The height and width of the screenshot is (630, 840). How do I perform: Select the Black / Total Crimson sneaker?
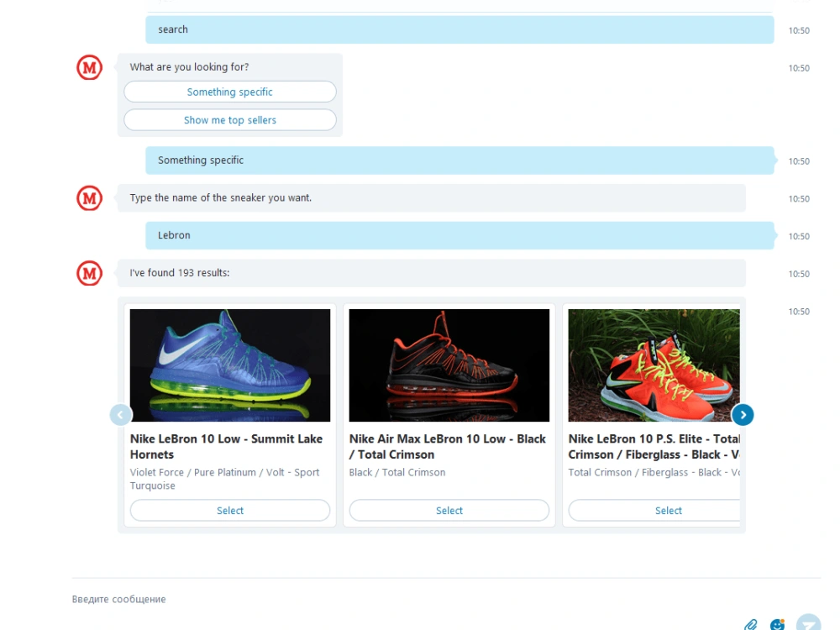(449, 511)
